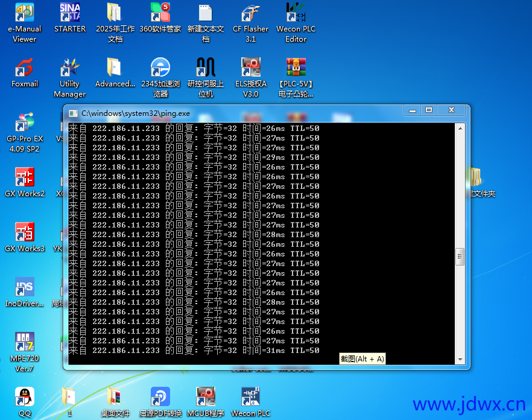Open the e-Manual Viewer desktop icon
The height and width of the screenshot is (420, 532).
(24, 23)
